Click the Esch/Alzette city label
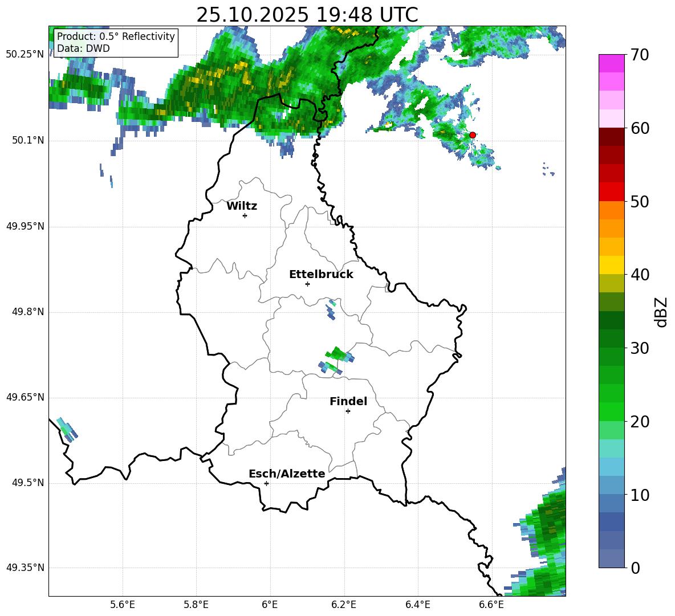 coord(287,474)
